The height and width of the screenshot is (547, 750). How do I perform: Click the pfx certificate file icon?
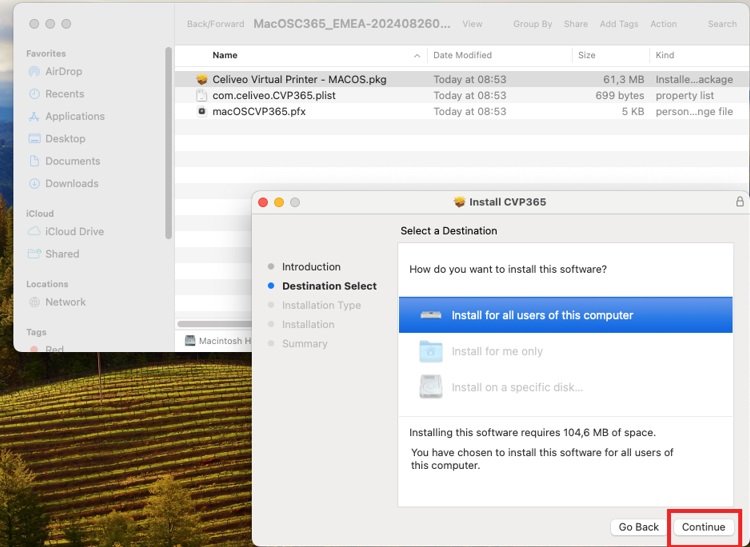tap(202, 111)
